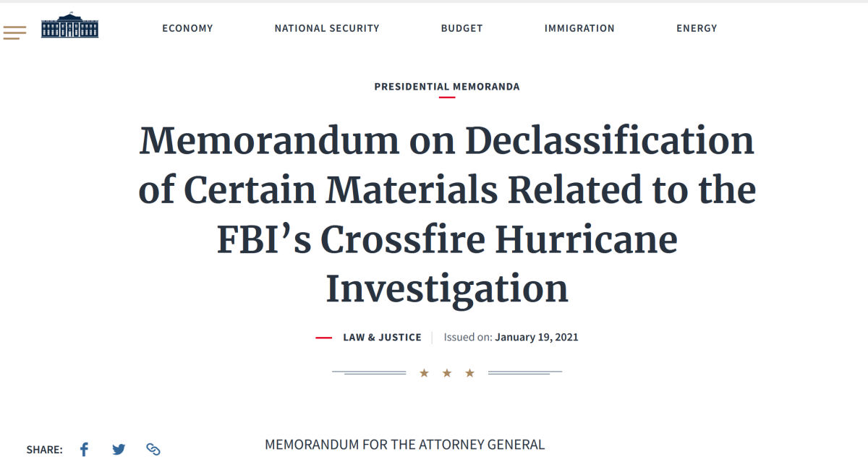This screenshot has height=462, width=868.
Task: Select Budget in the top navigation
Action: 461,28
